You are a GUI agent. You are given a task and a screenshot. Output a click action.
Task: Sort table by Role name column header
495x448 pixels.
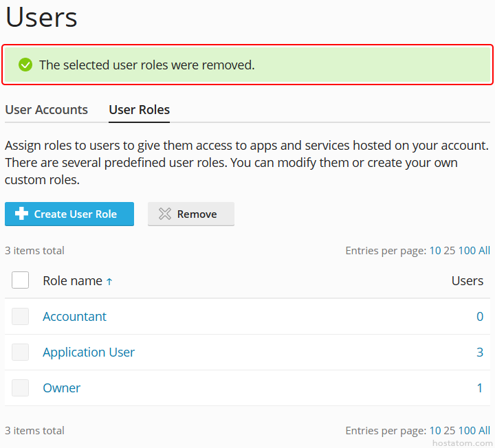click(x=72, y=281)
